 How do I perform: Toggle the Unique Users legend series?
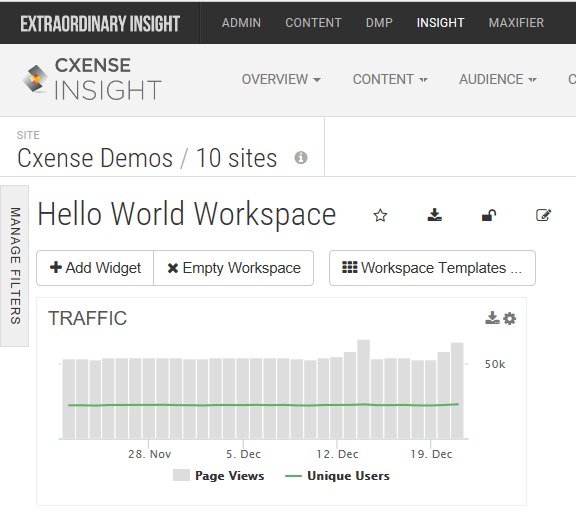click(x=337, y=476)
